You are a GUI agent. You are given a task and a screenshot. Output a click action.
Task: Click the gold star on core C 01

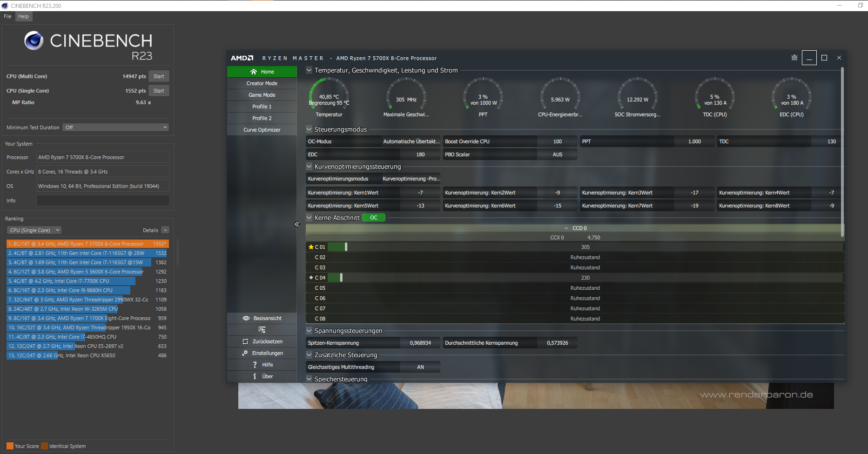(x=311, y=247)
